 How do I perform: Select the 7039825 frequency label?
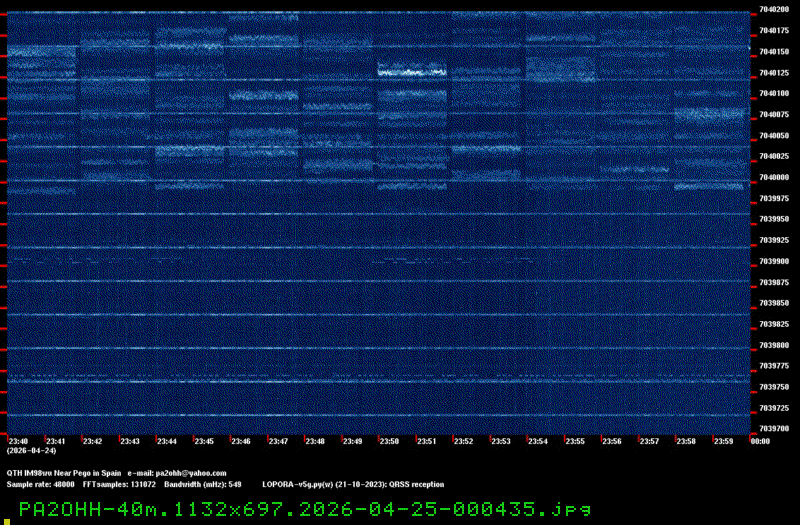tap(774, 324)
